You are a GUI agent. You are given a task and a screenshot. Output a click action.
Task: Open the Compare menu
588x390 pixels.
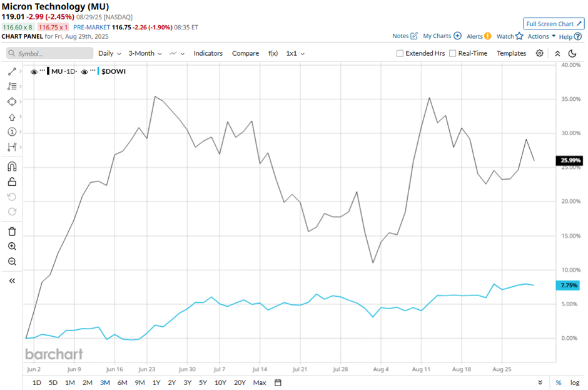(245, 53)
